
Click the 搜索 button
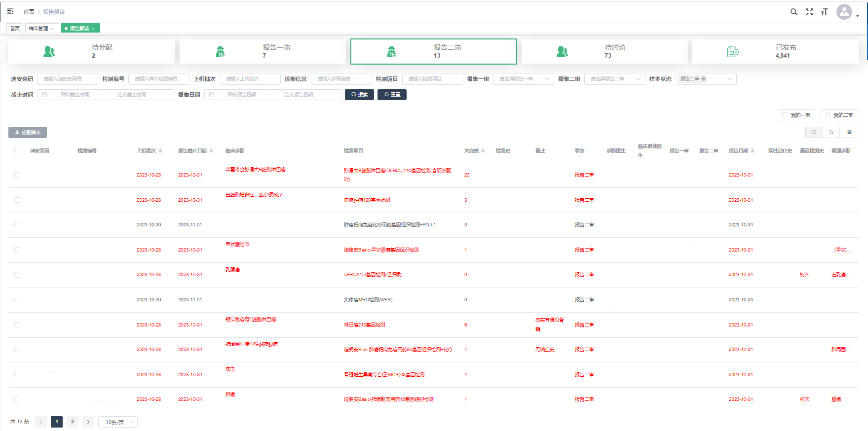click(359, 95)
